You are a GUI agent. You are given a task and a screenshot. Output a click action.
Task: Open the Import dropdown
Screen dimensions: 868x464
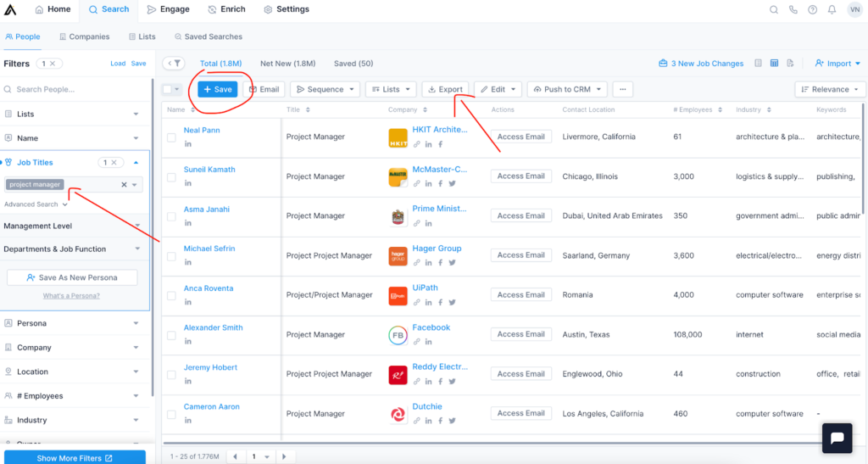837,63
